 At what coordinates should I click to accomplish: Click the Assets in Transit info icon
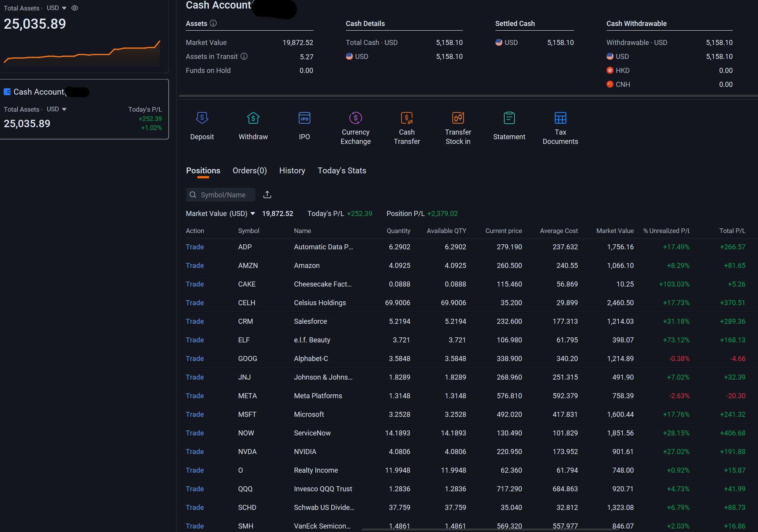(x=244, y=56)
